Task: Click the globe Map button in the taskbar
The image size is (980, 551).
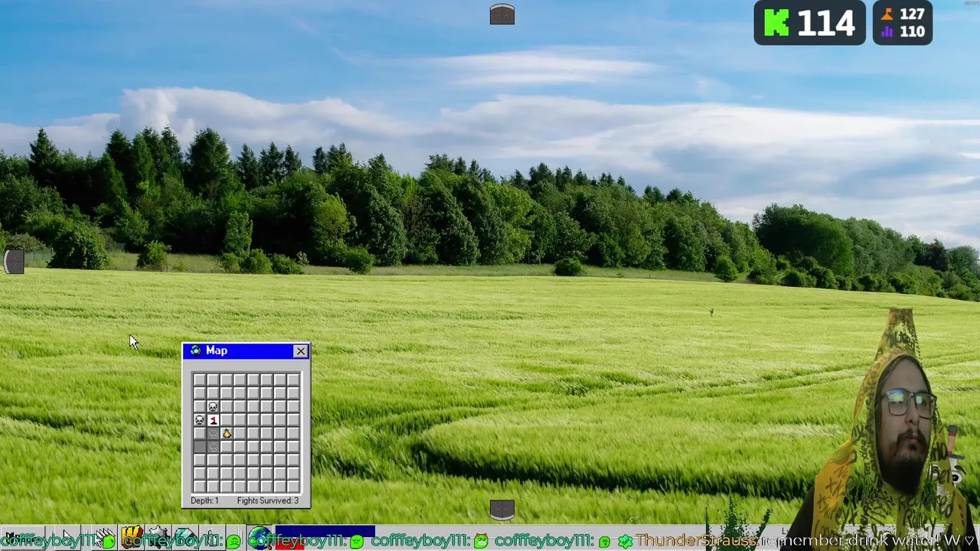Action: click(x=260, y=539)
